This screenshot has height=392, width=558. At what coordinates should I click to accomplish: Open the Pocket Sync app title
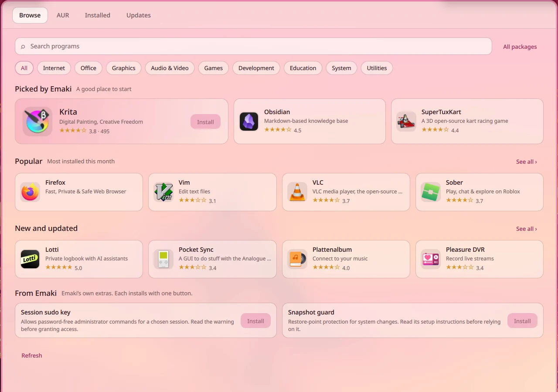[196, 250]
